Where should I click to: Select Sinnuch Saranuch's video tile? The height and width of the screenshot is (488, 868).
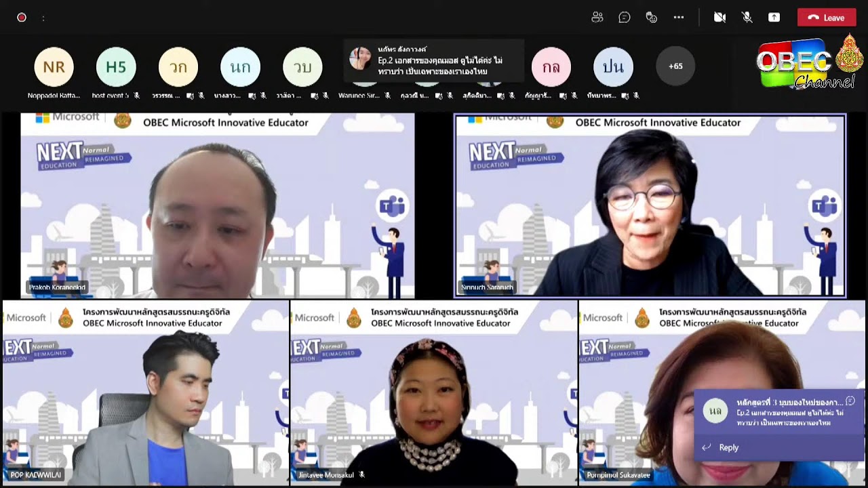(650, 205)
